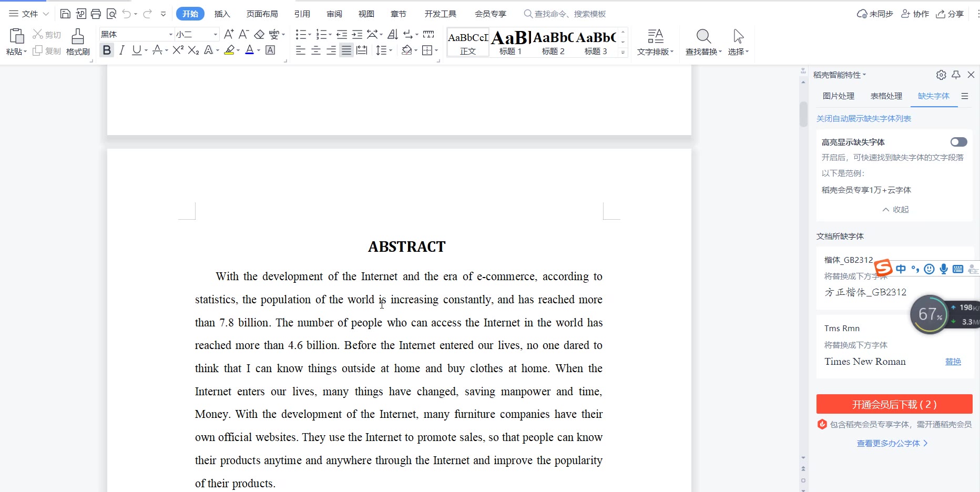Click the superscript X² icon
Viewport: 980px width, 492px height.
coord(178,50)
